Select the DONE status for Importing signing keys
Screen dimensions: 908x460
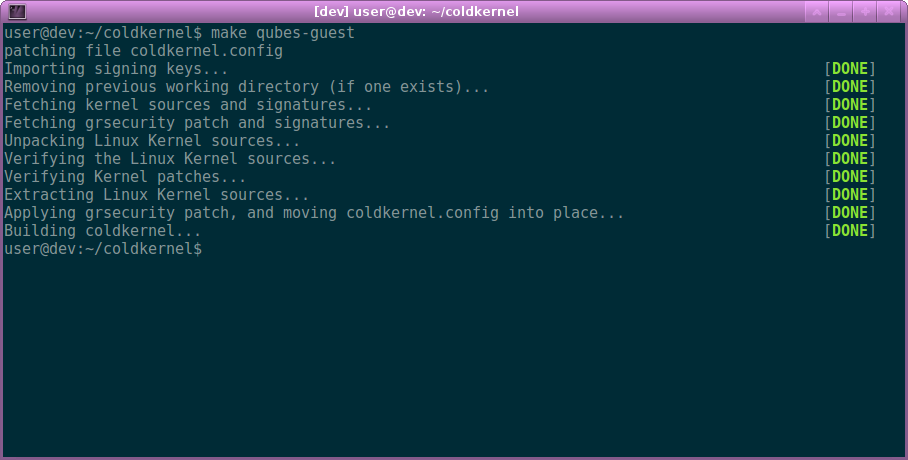click(x=850, y=69)
